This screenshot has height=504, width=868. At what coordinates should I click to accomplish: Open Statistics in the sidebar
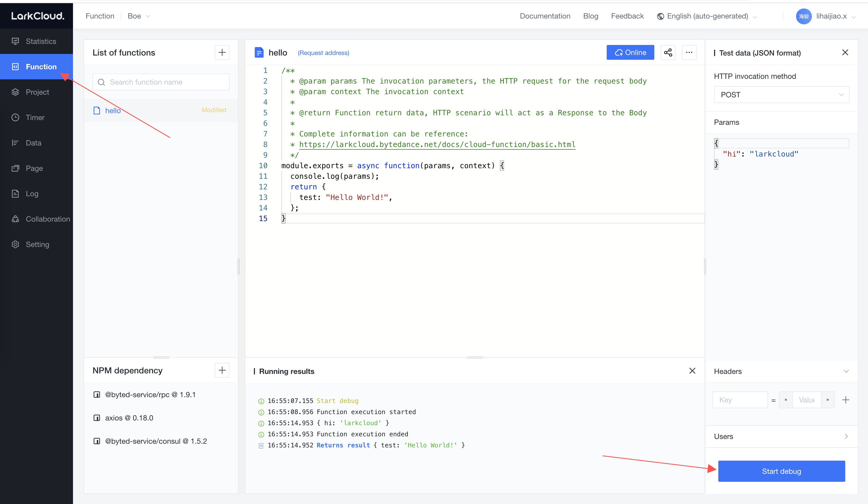coord(36,41)
